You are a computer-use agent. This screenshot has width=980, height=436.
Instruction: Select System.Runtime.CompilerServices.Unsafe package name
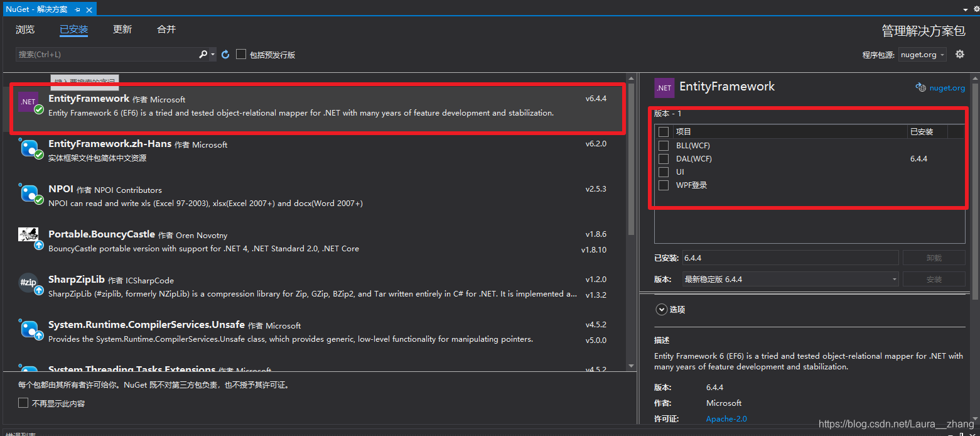coord(146,325)
